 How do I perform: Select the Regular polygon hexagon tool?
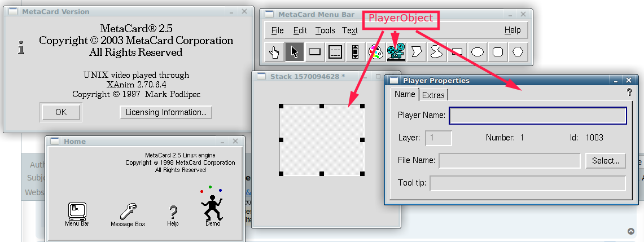pyautogui.click(x=518, y=52)
